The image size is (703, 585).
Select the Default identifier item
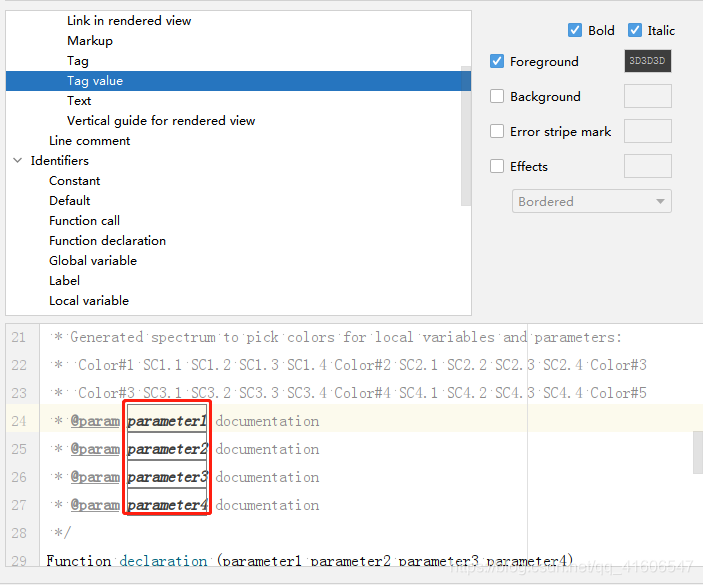(x=69, y=201)
